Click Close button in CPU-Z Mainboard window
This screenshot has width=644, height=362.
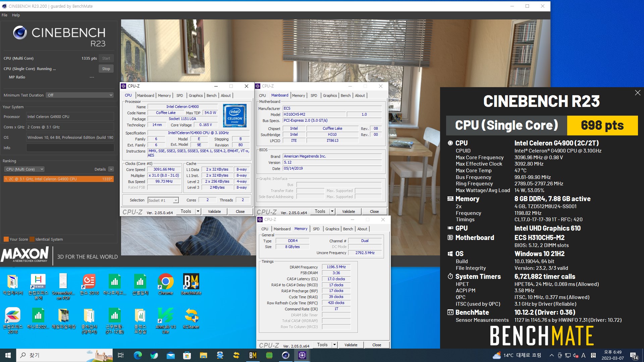374,212
